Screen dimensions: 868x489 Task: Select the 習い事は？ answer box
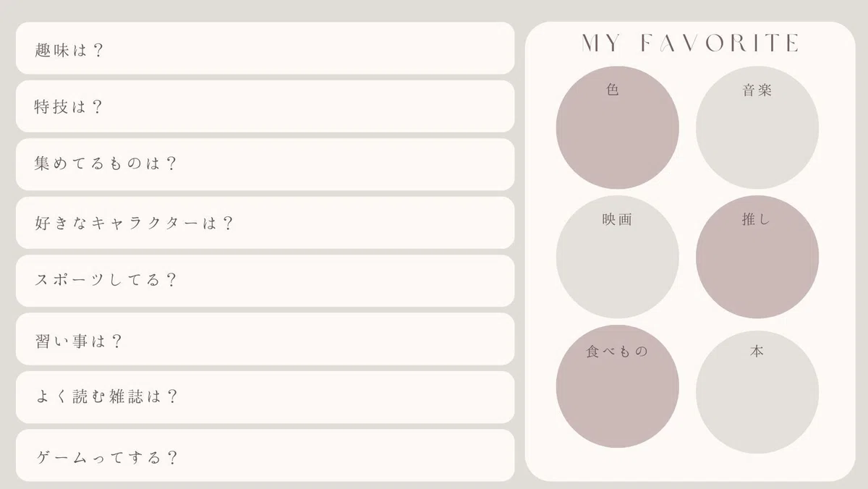(x=265, y=339)
